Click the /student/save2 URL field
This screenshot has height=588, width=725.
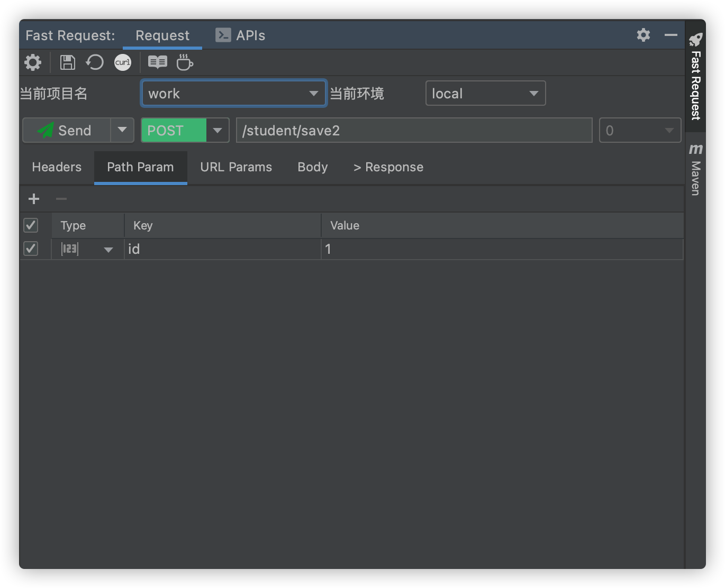pyautogui.click(x=414, y=130)
